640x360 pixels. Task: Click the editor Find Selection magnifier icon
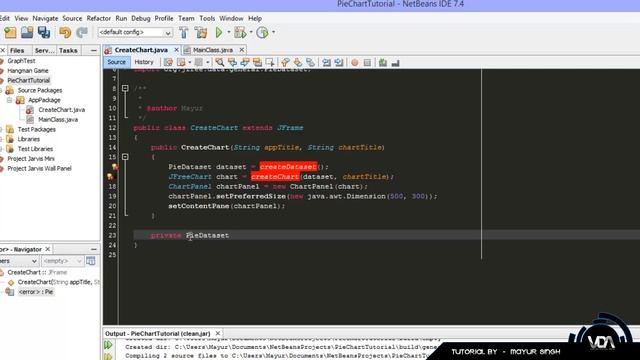[x=220, y=62]
